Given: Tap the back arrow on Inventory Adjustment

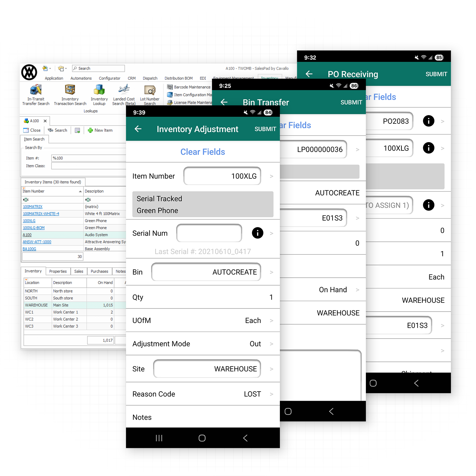Looking at the screenshot, I should 138,129.
